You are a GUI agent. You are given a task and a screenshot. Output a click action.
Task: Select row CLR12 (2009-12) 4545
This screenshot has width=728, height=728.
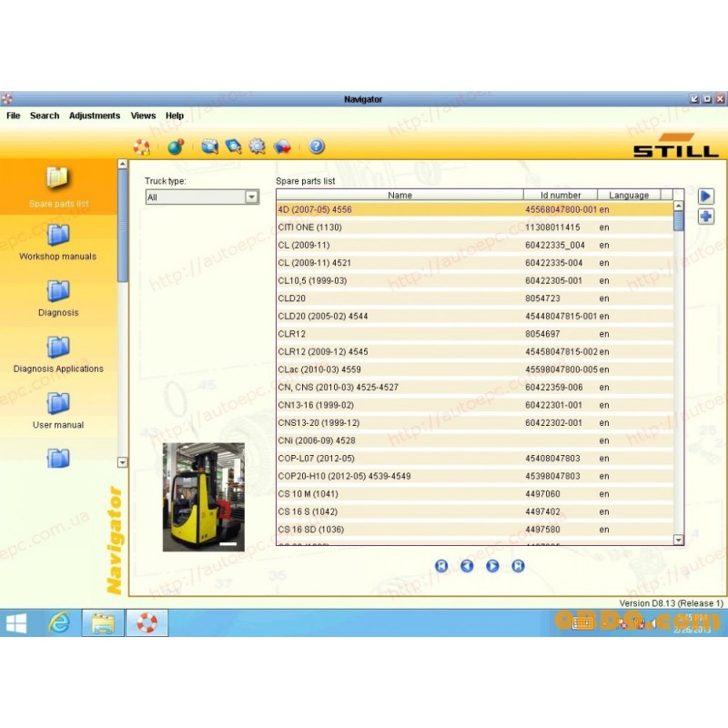pyautogui.click(x=474, y=351)
